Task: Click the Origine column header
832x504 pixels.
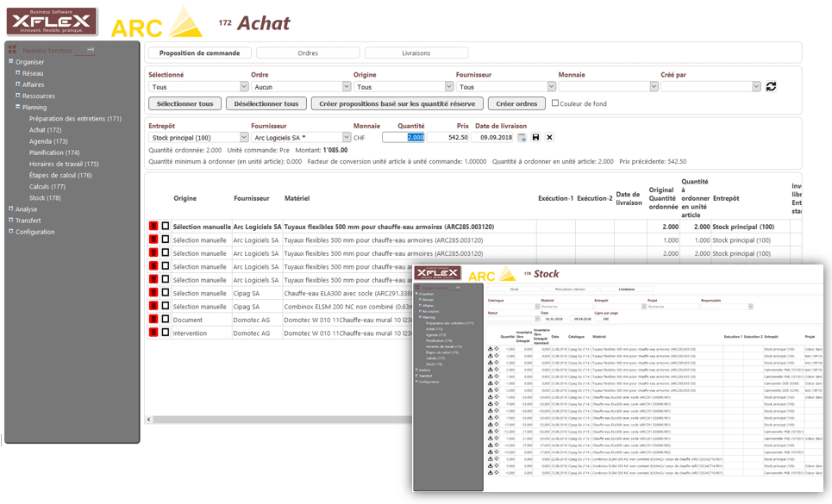Action: (185, 198)
